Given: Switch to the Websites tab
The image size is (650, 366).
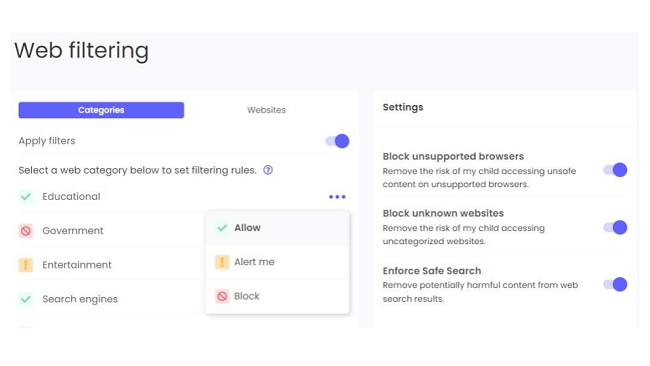Looking at the screenshot, I should 267,110.
